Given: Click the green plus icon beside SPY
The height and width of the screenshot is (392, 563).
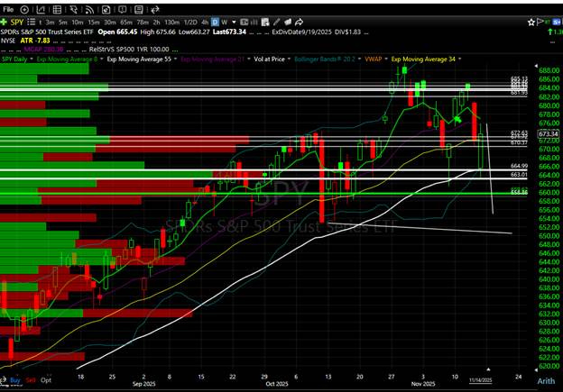Looking at the screenshot, I should (4, 23).
